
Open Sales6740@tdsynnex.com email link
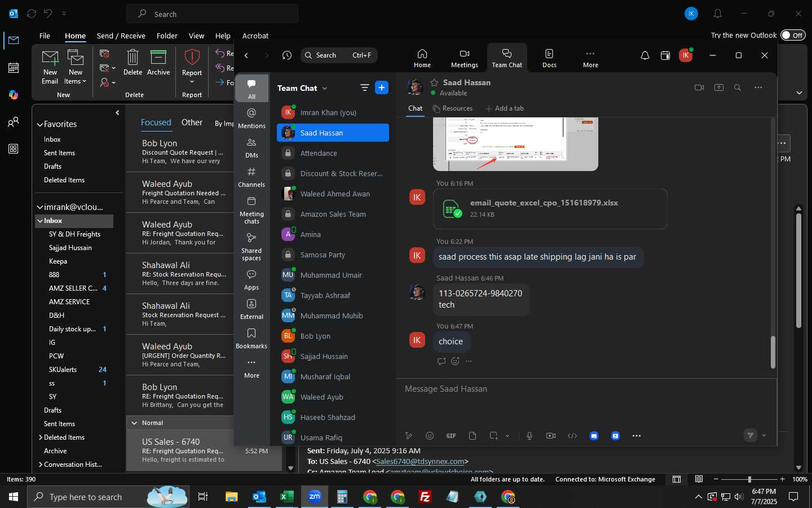[420, 461]
